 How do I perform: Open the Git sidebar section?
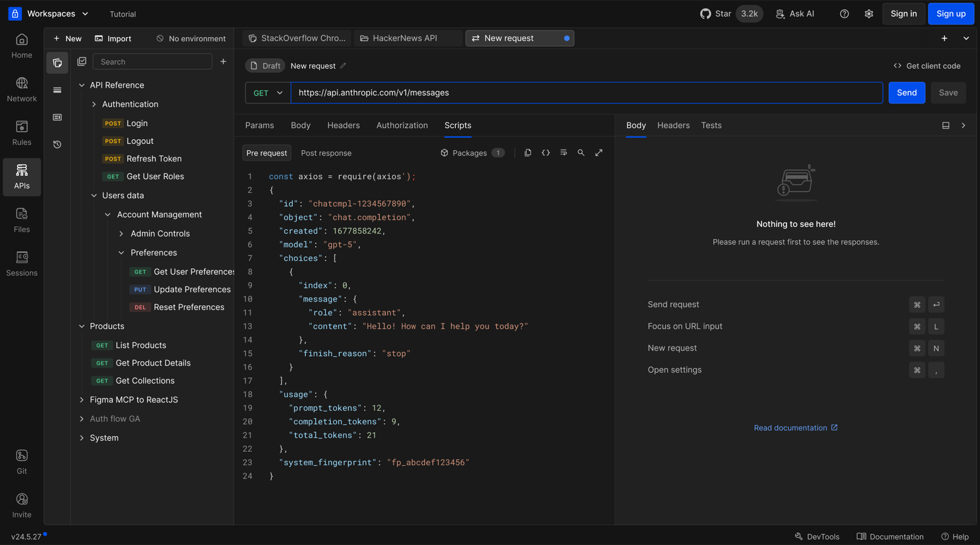(21, 462)
